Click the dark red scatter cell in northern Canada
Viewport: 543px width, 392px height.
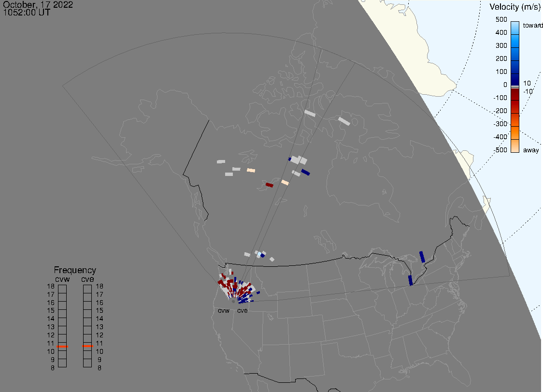click(270, 185)
